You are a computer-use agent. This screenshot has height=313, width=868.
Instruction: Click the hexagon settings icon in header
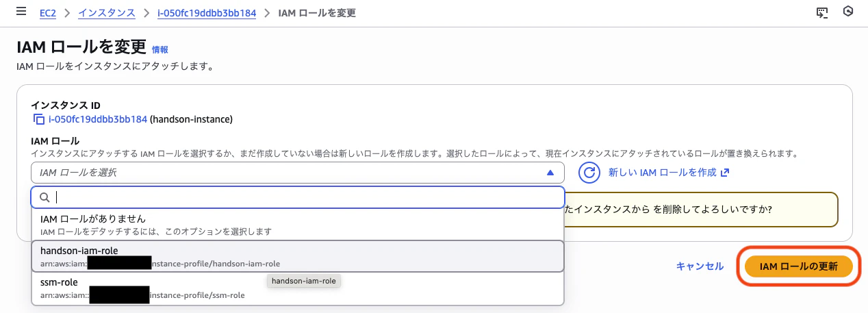tap(847, 12)
